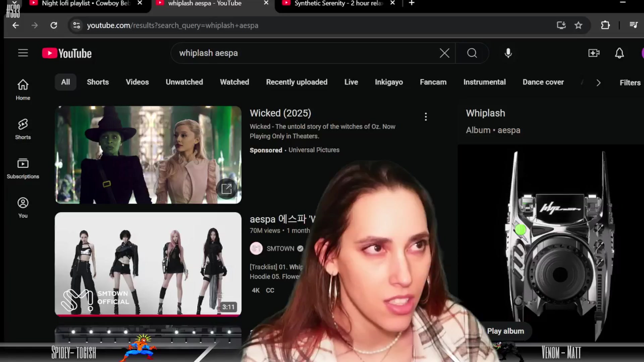Screen dimensions: 644x362
Task: Open the YouTube hamburger guide menu
Action: pos(23,53)
